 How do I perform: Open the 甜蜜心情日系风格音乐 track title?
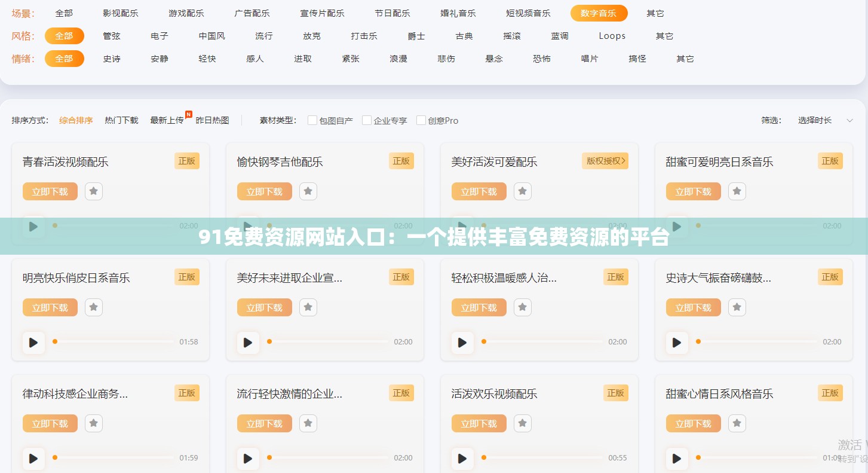(720, 394)
